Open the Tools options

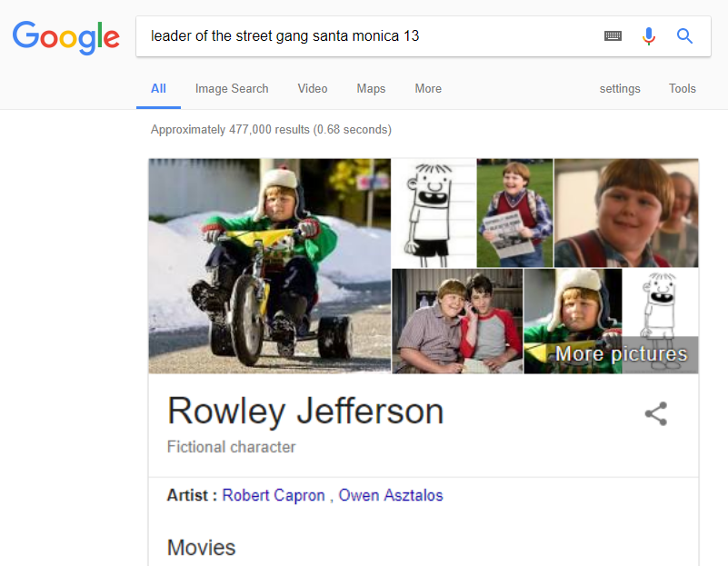point(682,89)
